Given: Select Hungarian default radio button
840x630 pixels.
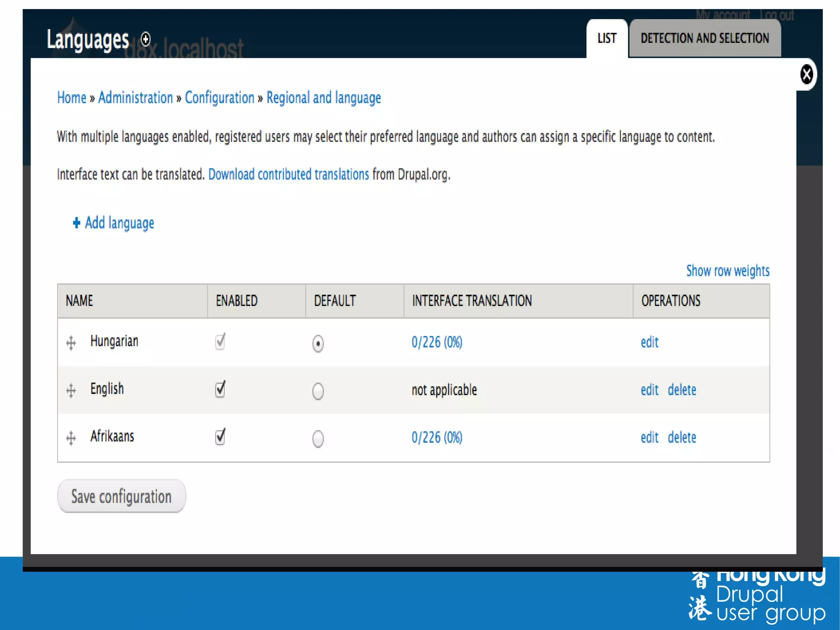Looking at the screenshot, I should [x=318, y=344].
